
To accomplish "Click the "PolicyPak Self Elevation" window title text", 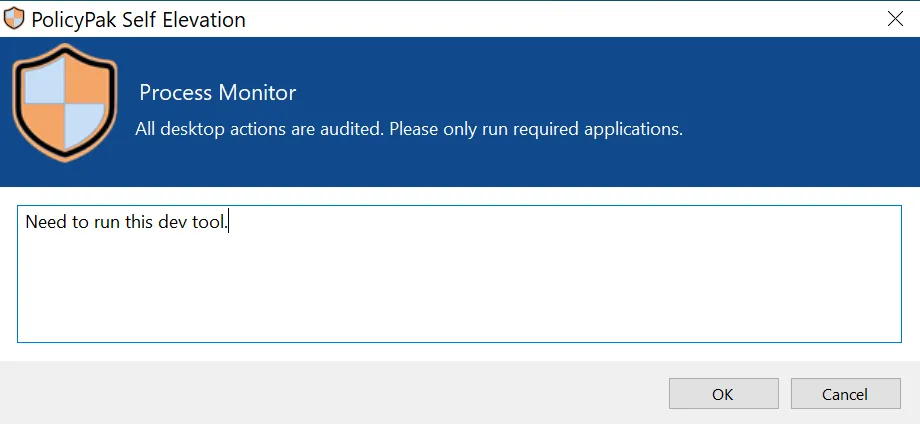I will [x=138, y=19].
